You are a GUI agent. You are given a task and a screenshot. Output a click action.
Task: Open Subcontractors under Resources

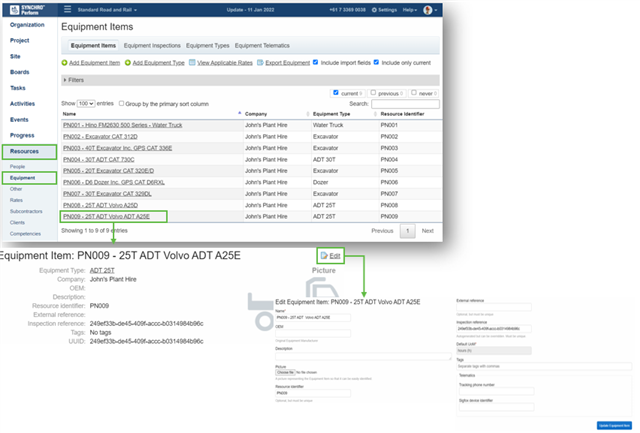click(x=26, y=211)
